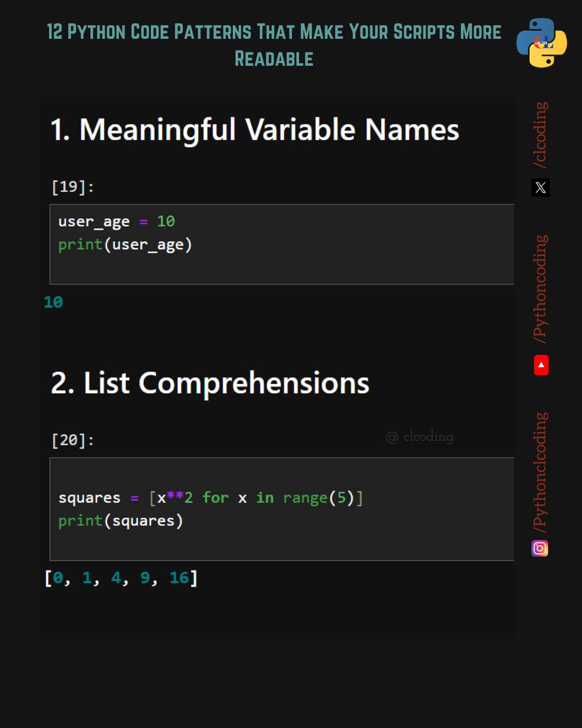
Task: Open the /Pythoncoding handle link
Action: pos(540,289)
